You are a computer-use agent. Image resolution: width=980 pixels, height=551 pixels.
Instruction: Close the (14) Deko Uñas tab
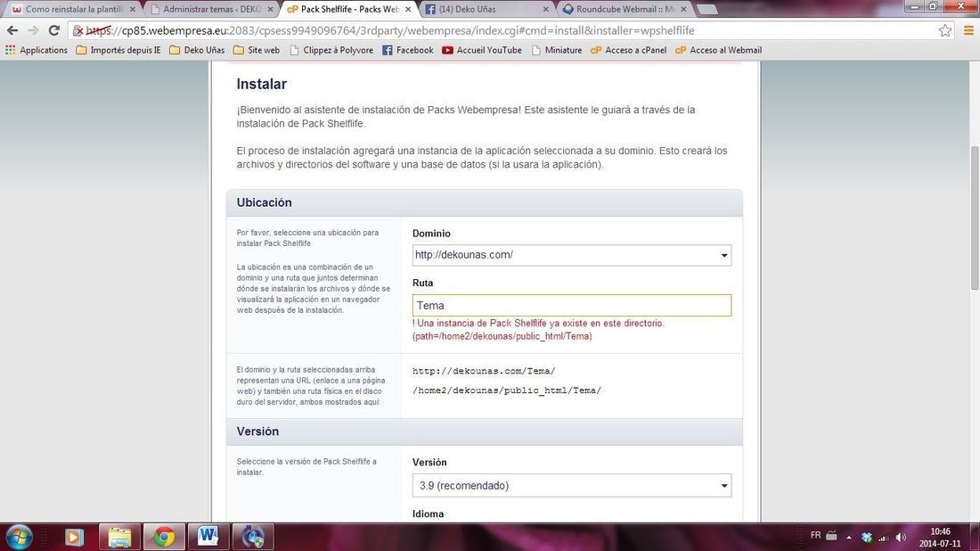545,10
